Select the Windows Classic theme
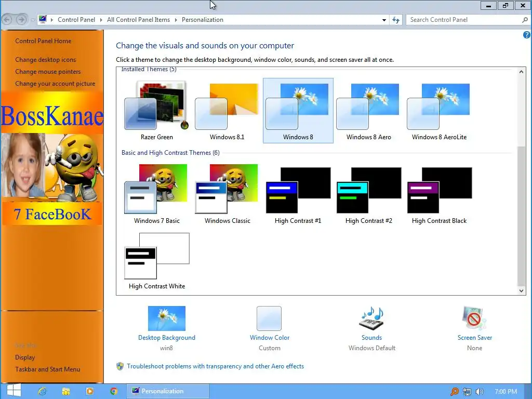The height and width of the screenshot is (399, 532). coord(227,194)
